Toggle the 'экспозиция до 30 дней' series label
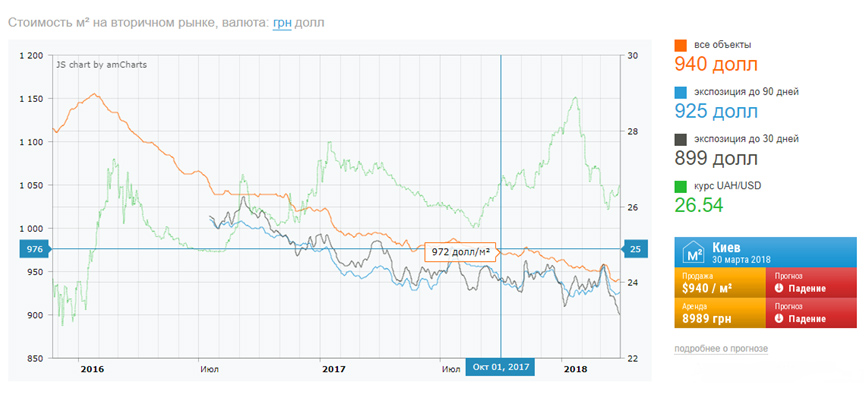Screen dimensions: 865x401 pos(745,139)
